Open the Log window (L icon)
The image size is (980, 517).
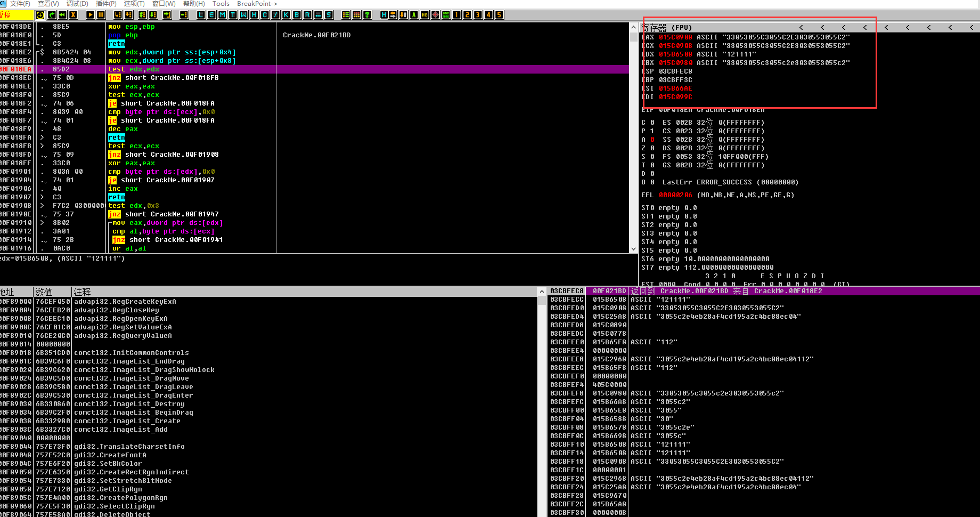(201, 15)
